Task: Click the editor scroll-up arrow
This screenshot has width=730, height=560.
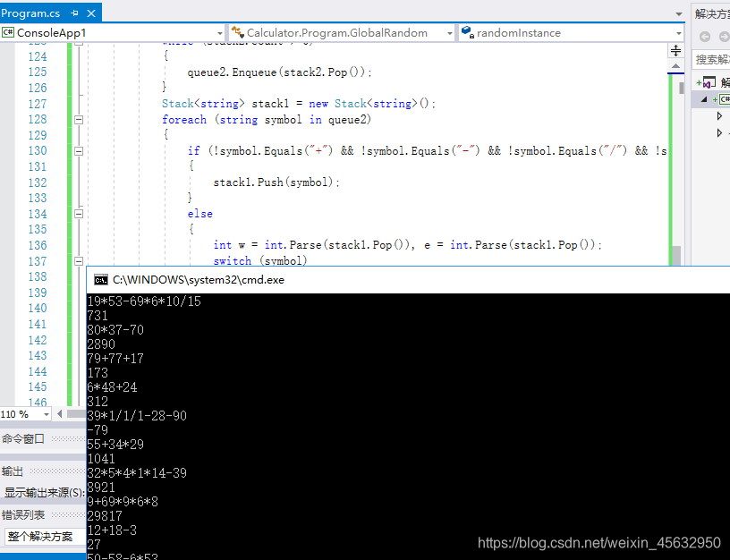Action: pos(675,65)
